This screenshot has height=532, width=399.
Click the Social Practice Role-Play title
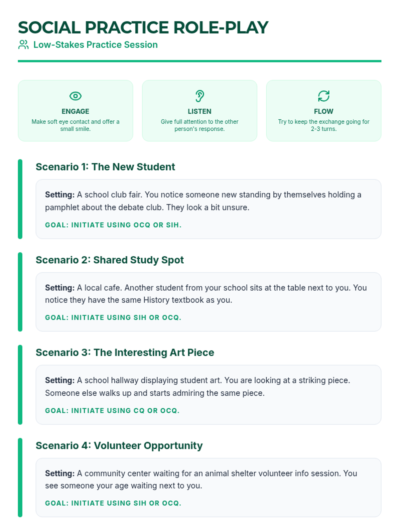[x=143, y=28]
